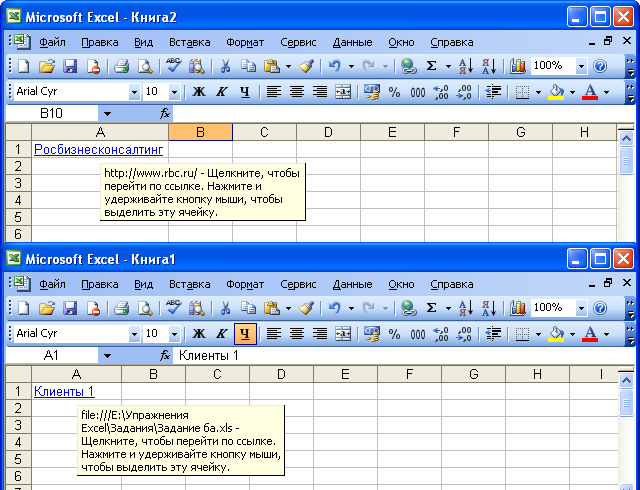Click Decrease Decimal icon in Книга1 toolbar
The image size is (640, 490).
click(464, 334)
